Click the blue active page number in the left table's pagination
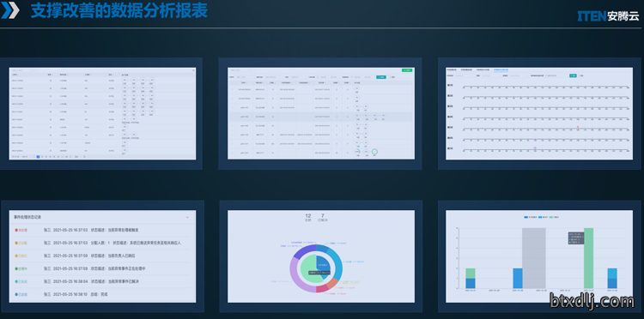644x319 pixels. pyautogui.click(x=38, y=157)
